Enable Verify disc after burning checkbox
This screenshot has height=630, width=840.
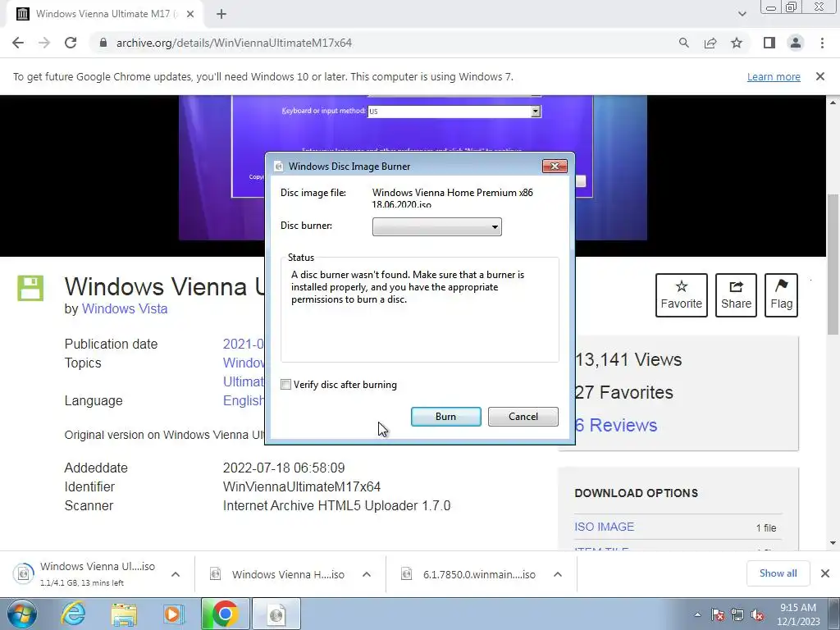pos(286,385)
